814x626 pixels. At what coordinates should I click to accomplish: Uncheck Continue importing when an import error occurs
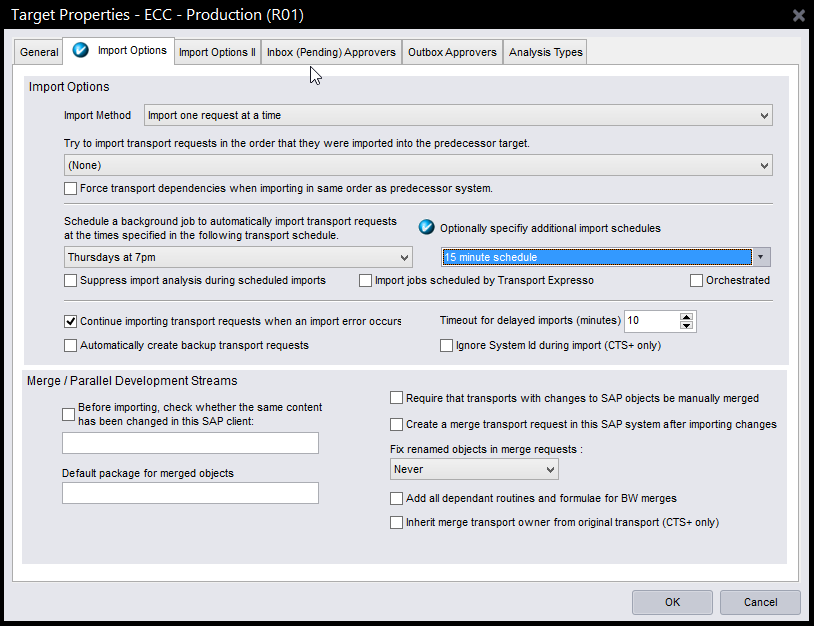71,322
